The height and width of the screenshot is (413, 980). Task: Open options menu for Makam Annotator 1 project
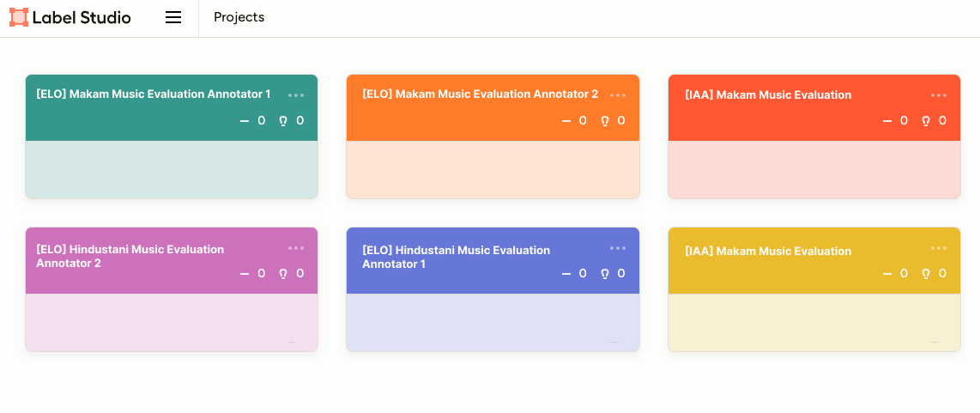[296, 95]
